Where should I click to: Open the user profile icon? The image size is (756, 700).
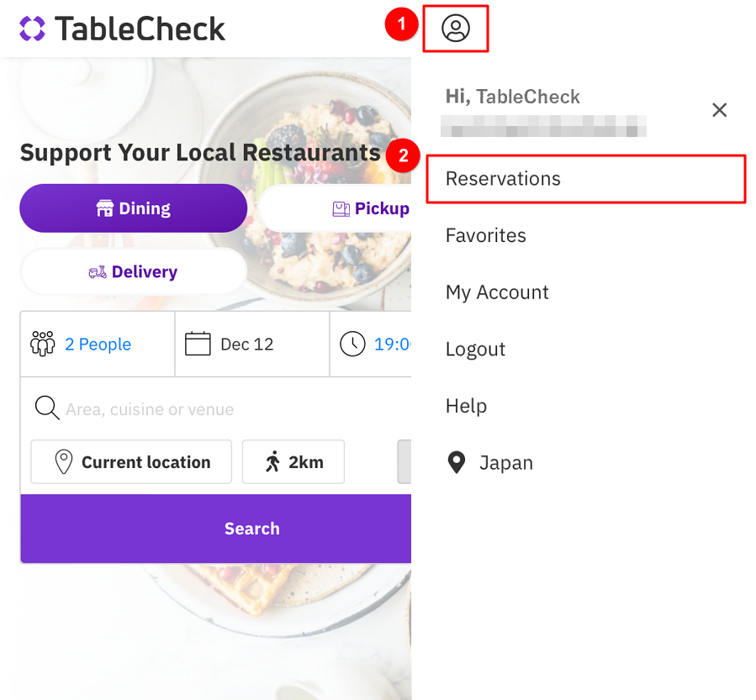click(456, 29)
